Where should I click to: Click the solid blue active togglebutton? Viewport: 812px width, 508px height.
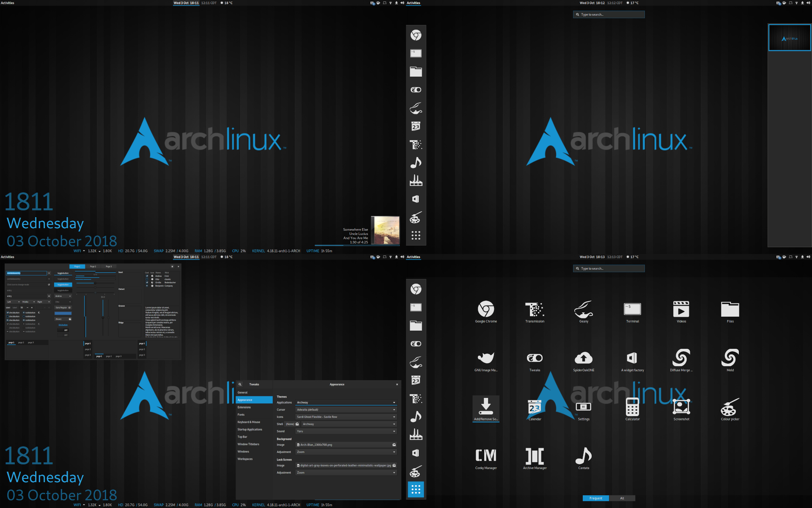pyautogui.click(x=63, y=284)
